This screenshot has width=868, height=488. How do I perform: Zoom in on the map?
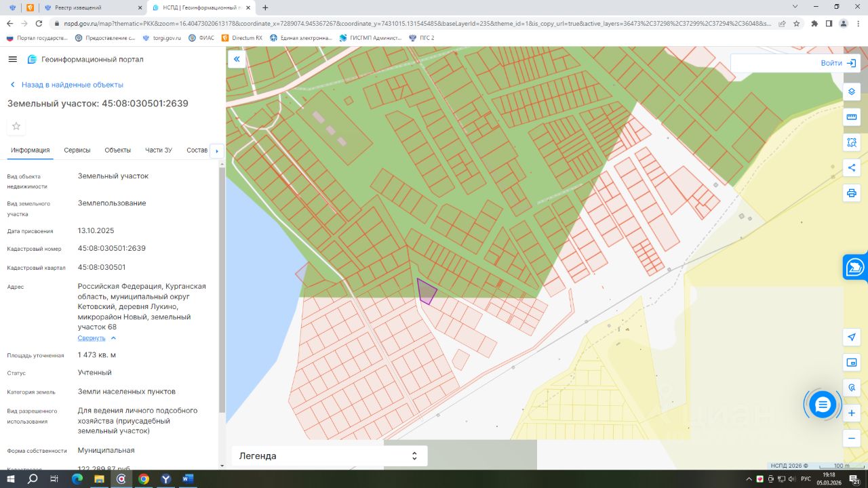(852, 413)
